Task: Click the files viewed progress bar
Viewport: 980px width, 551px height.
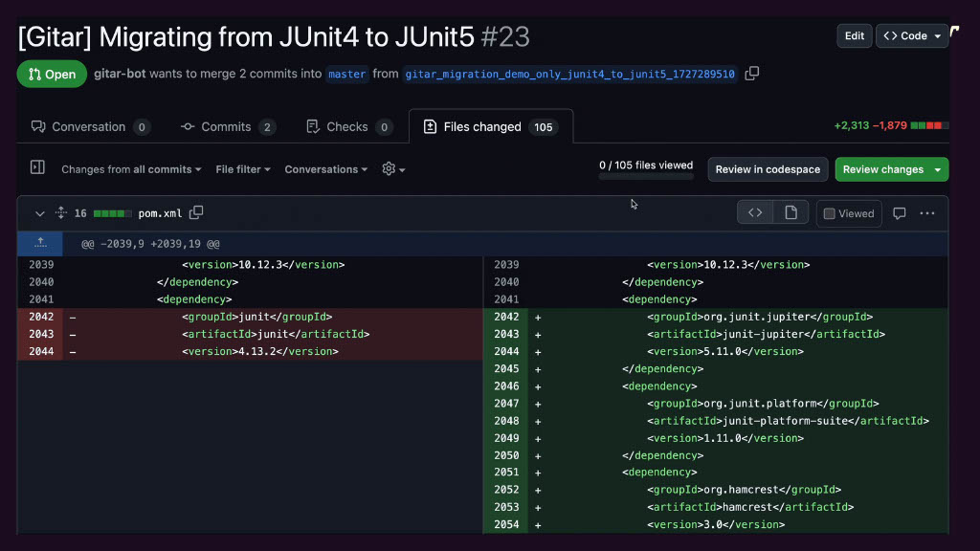Action: (646, 177)
